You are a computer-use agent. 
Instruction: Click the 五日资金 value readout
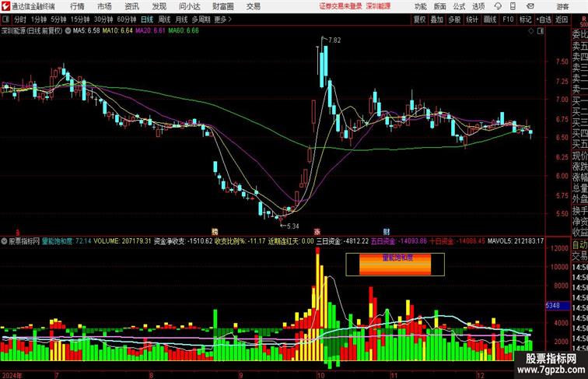pyautogui.click(x=399, y=241)
